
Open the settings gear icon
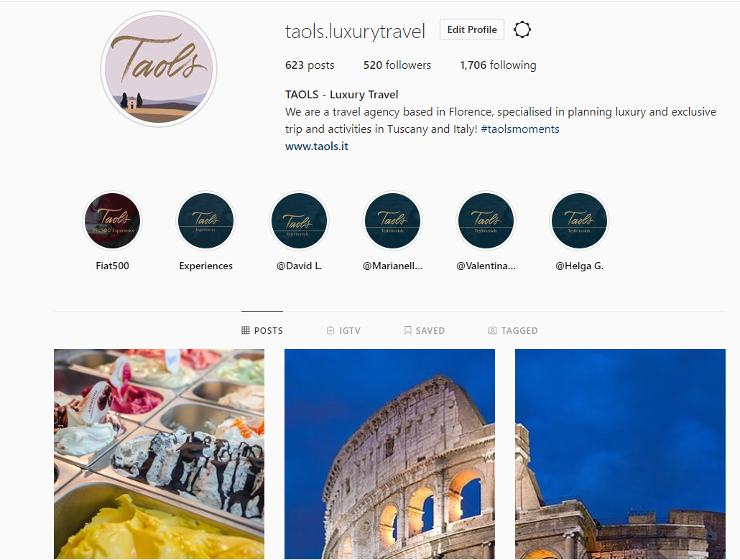pyautogui.click(x=522, y=29)
